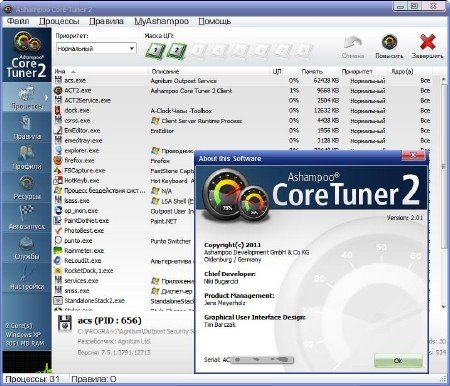Select the ACT2.exe process icon
This screenshot has height=386, width=450.
58,90
